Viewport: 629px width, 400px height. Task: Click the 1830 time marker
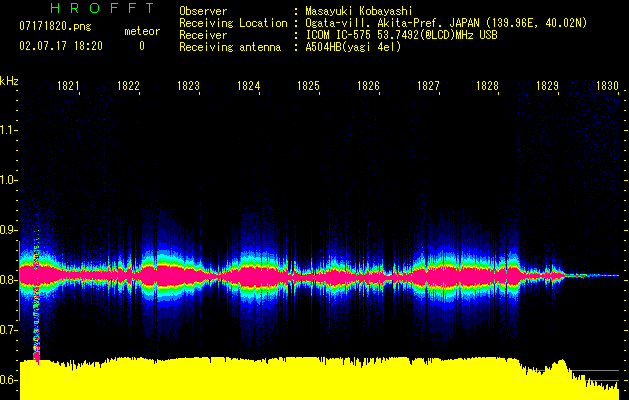tap(607, 86)
